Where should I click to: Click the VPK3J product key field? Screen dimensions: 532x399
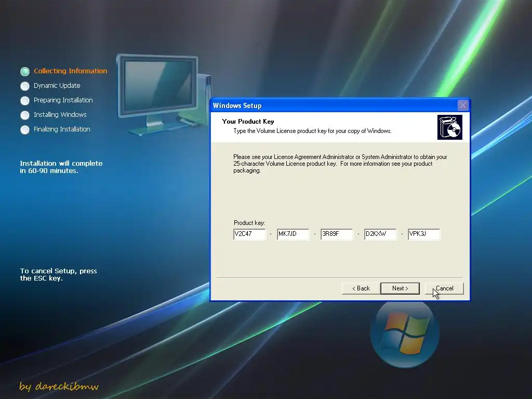pos(424,234)
